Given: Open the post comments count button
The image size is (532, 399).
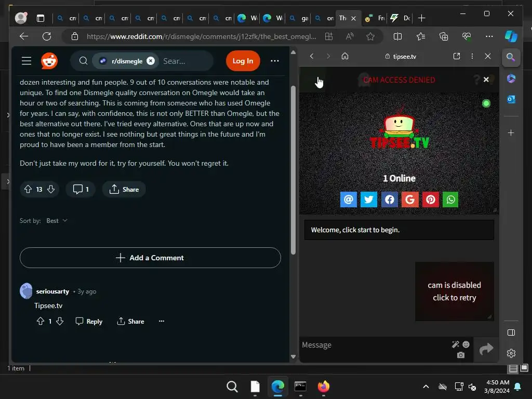Looking at the screenshot, I should [81, 189].
